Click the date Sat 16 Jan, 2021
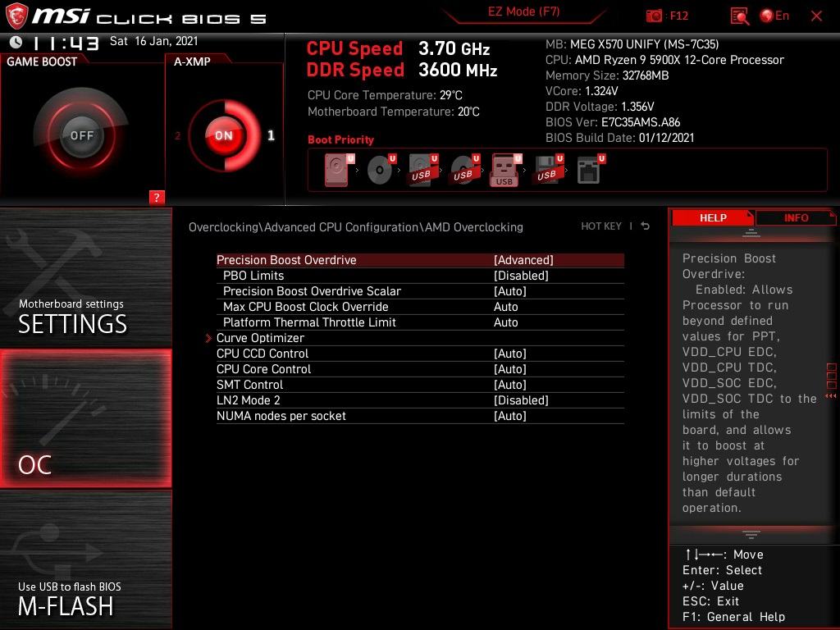Screen dimensions: 840x630 (153, 41)
